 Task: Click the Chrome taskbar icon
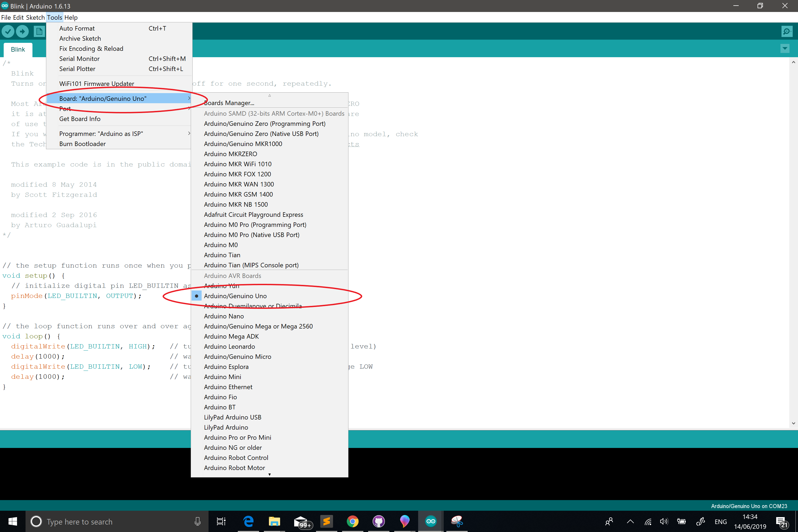(352, 521)
